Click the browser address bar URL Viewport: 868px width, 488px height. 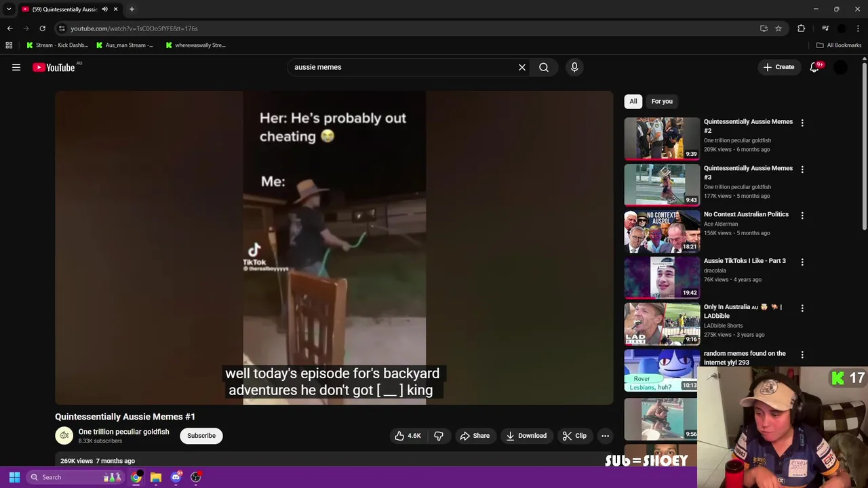tap(134, 28)
